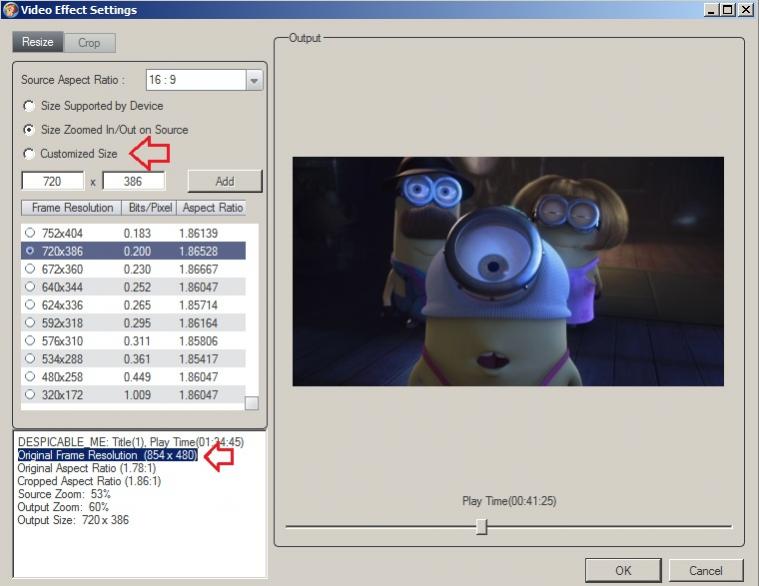The width and height of the screenshot is (759, 586).
Task: Click the Add button
Action: pyautogui.click(x=225, y=181)
